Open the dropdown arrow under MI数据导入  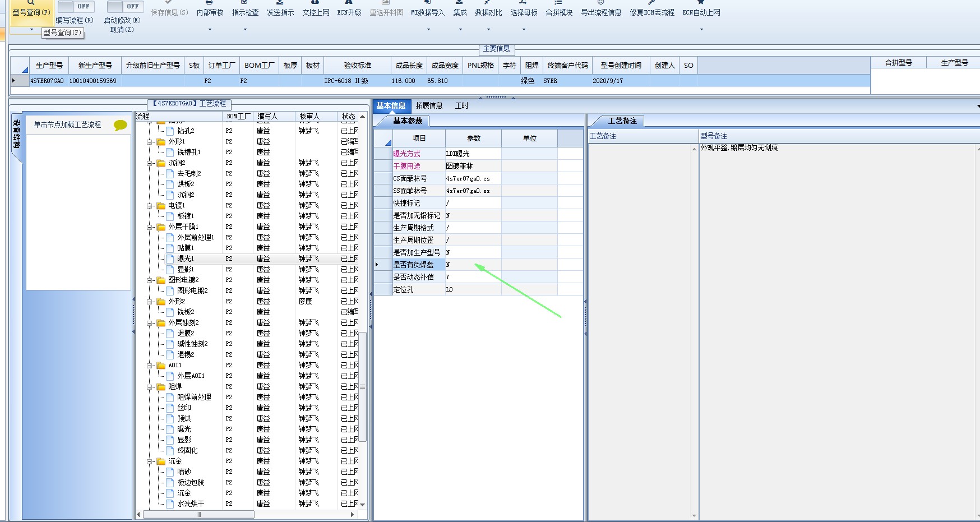[x=428, y=29]
